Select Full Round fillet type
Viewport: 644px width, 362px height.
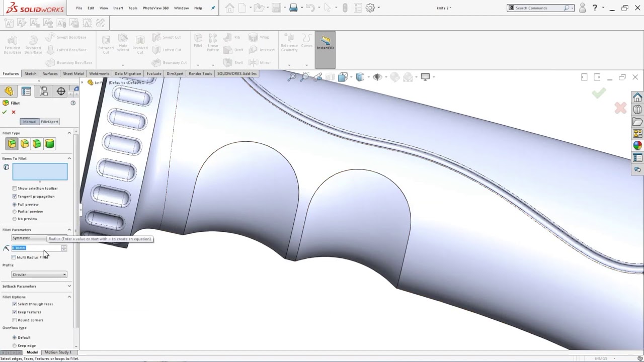click(49, 144)
